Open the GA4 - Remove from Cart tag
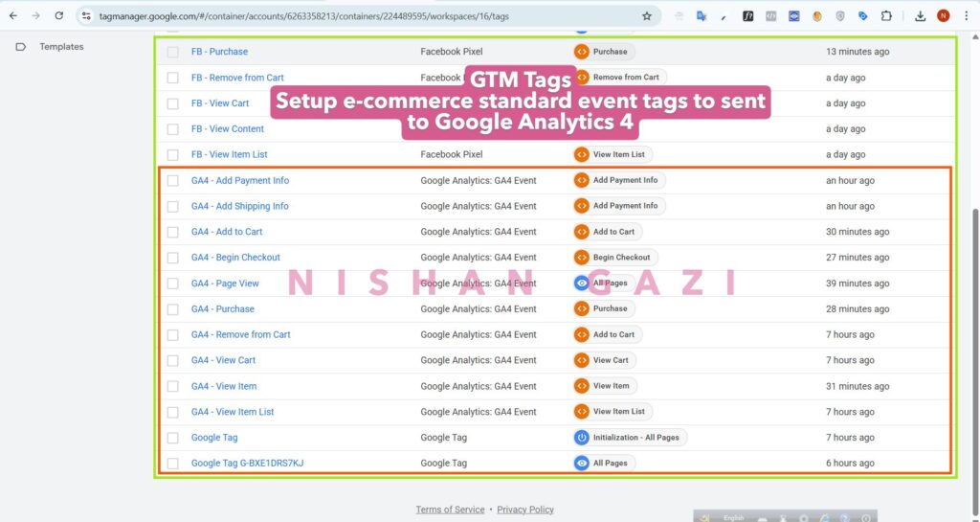The height and width of the screenshot is (522, 980). point(240,334)
